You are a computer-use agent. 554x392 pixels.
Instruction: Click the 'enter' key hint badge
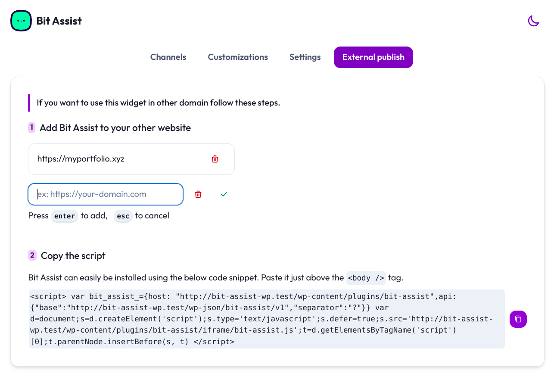click(x=65, y=216)
